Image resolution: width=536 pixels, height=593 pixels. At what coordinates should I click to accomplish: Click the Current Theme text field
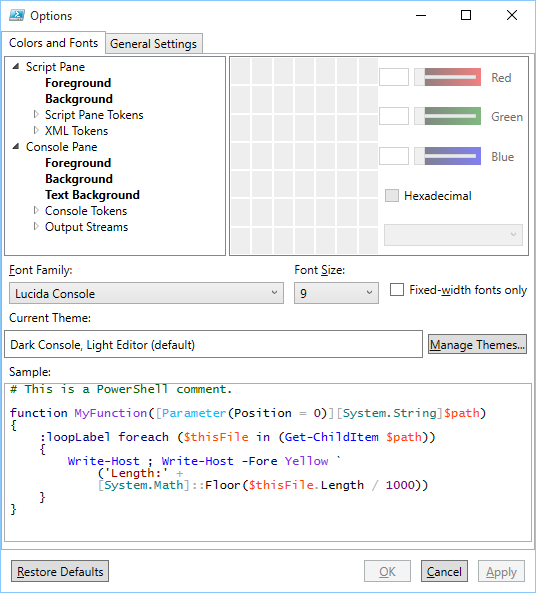point(213,344)
